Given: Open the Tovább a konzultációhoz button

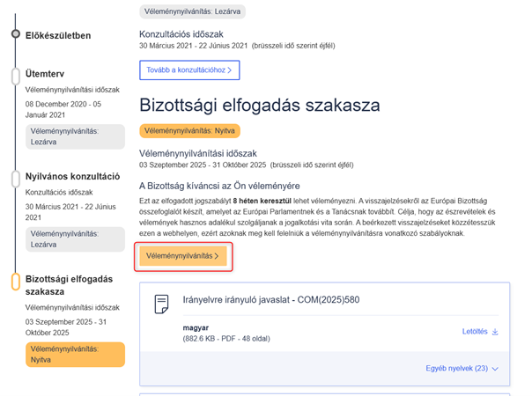Looking at the screenshot, I should coord(189,70).
